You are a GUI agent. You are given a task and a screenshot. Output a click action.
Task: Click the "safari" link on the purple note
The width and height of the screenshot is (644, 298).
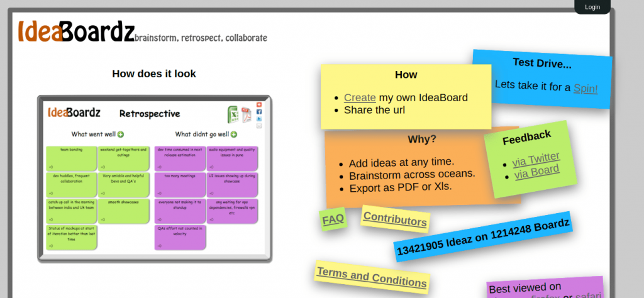tap(589, 295)
